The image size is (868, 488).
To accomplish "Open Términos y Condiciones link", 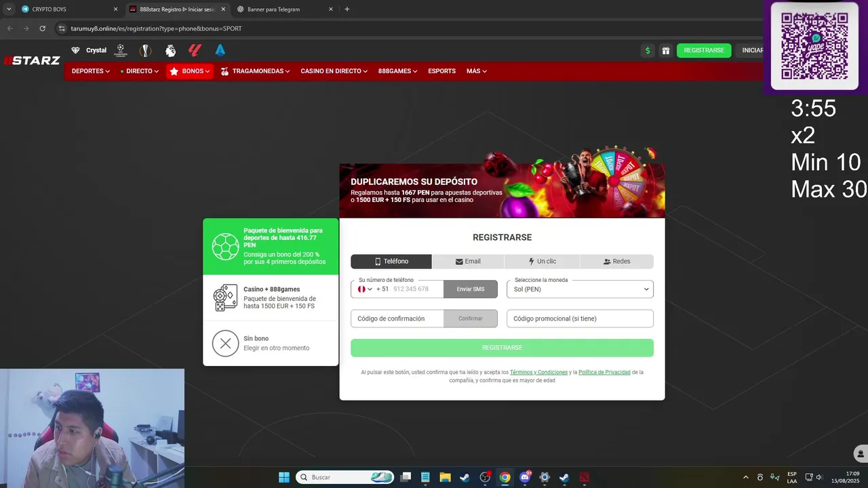I will (538, 372).
